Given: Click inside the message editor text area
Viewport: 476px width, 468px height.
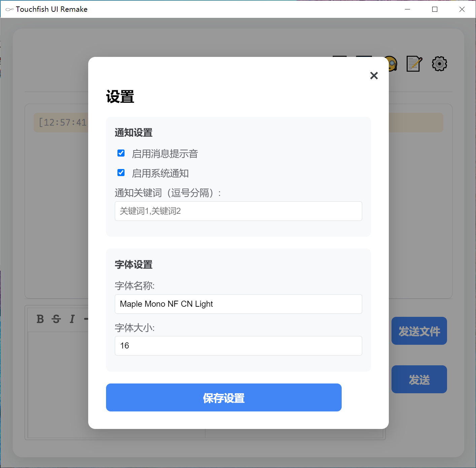Looking at the screenshot, I should 58,384.
